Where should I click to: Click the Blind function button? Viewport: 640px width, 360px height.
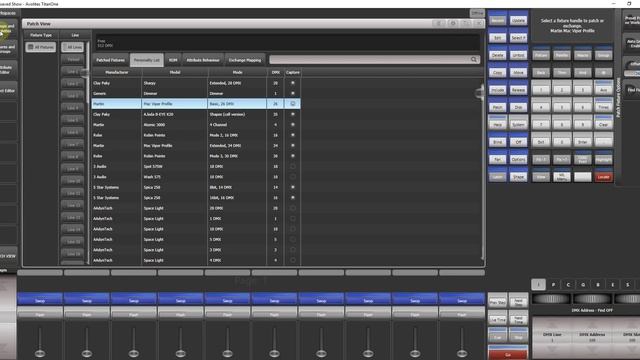498,142
